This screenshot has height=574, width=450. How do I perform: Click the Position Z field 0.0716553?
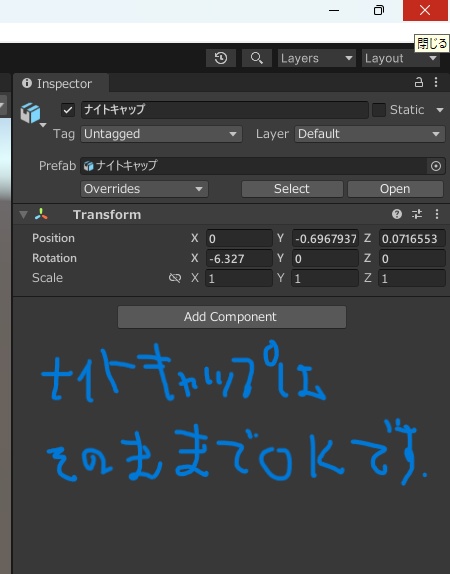click(x=412, y=239)
